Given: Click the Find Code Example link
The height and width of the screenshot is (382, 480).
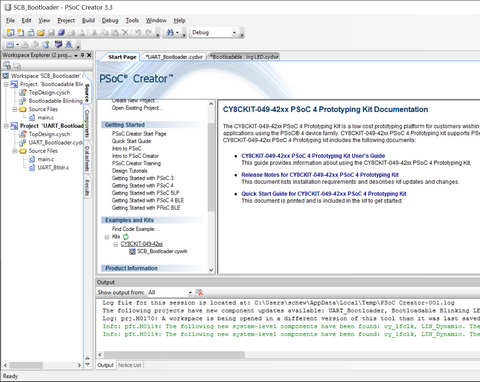Looking at the screenshot, I should [x=136, y=229].
